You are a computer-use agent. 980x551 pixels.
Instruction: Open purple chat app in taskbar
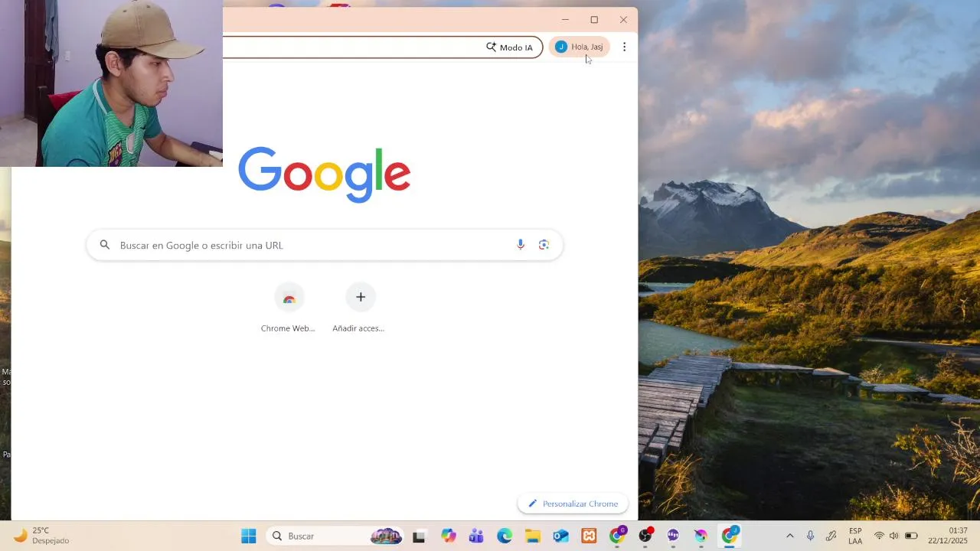tap(673, 536)
